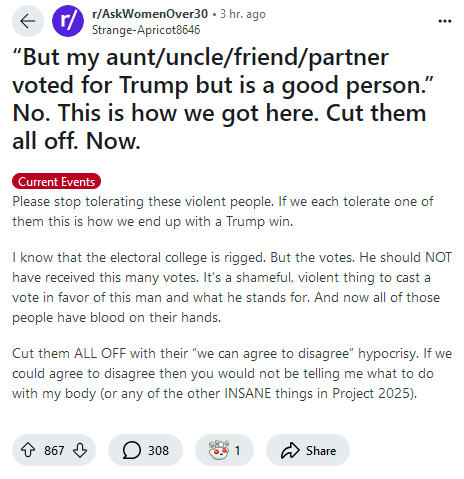Go back using the left arrow button

pyautogui.click(x=28, y=21)
